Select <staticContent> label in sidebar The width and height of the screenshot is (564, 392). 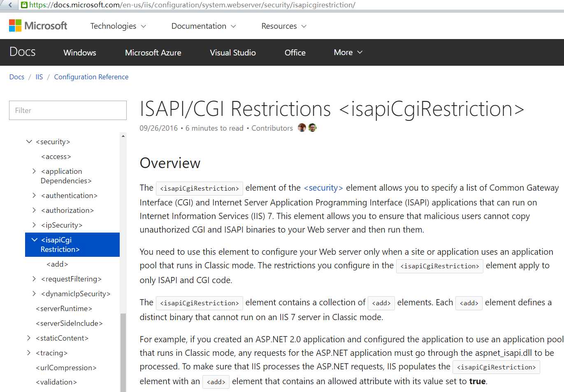(x=62, y=338)
